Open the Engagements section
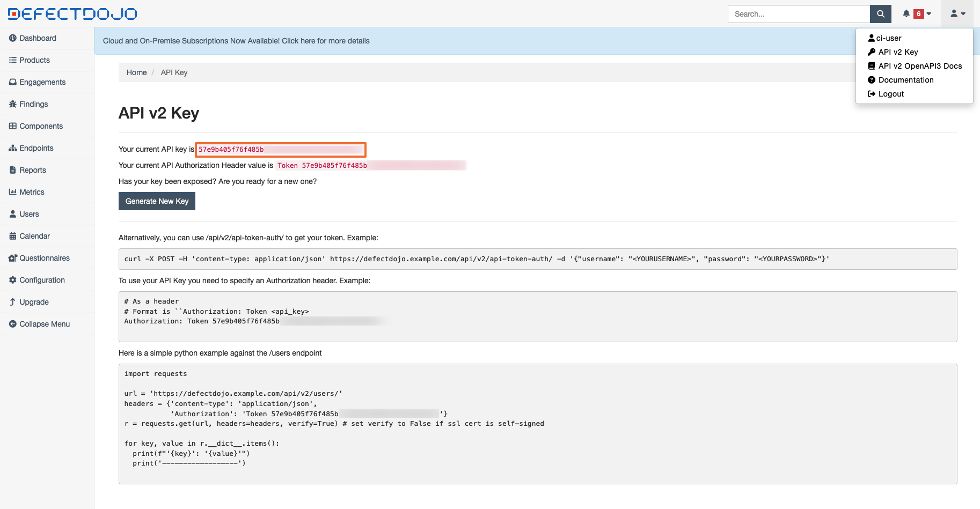980x509 pixels. [42, 82]
